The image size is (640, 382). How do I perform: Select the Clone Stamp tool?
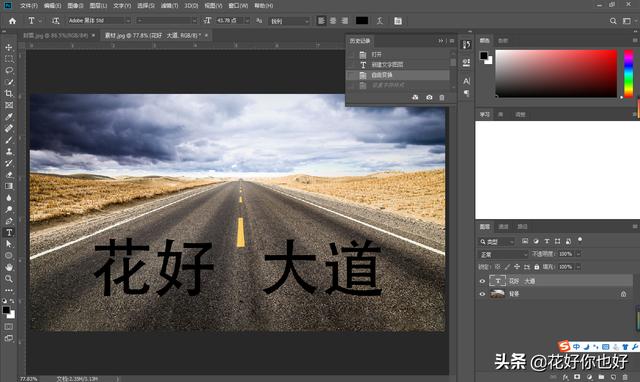pos(9,151)
